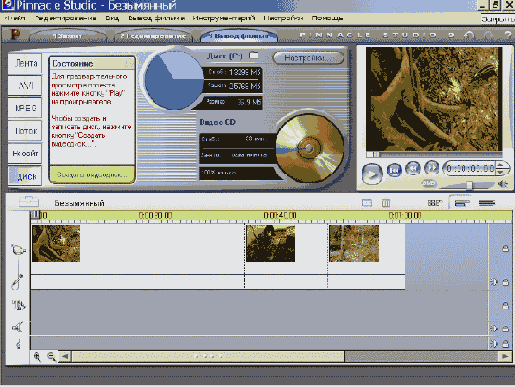Screen dimensions: 515x387
Task: Click the go-to-beginning playback button
Action: click(x=394, y=169)
